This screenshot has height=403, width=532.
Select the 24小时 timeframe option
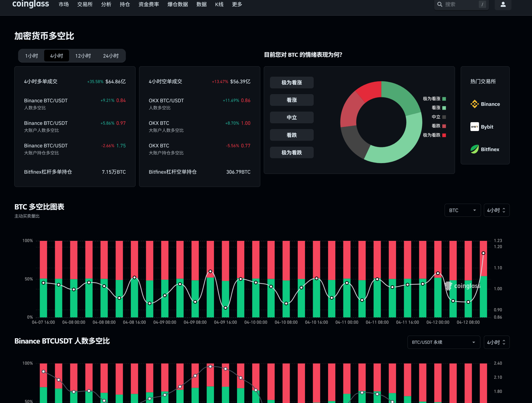111,56
